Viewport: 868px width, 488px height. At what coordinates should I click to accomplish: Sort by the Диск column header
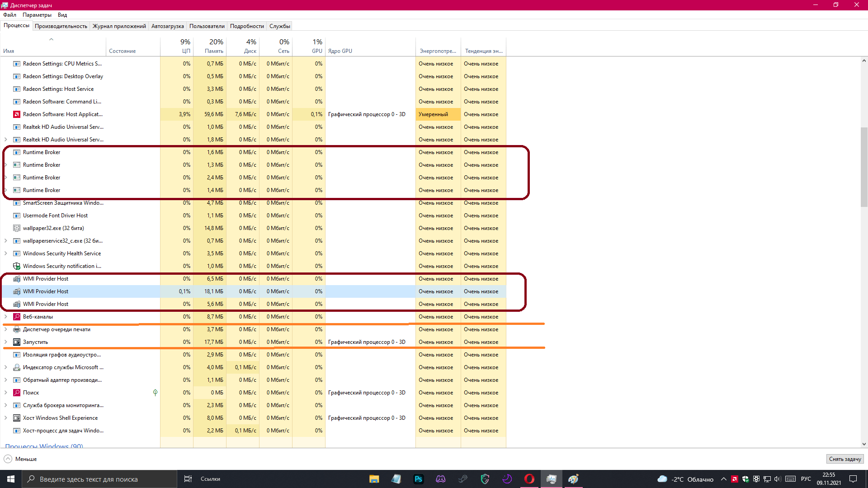point(243,46)
